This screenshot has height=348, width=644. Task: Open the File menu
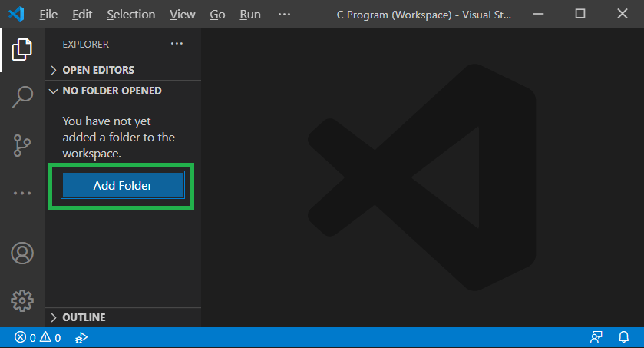pyautogui.click(x=48, y=15)
